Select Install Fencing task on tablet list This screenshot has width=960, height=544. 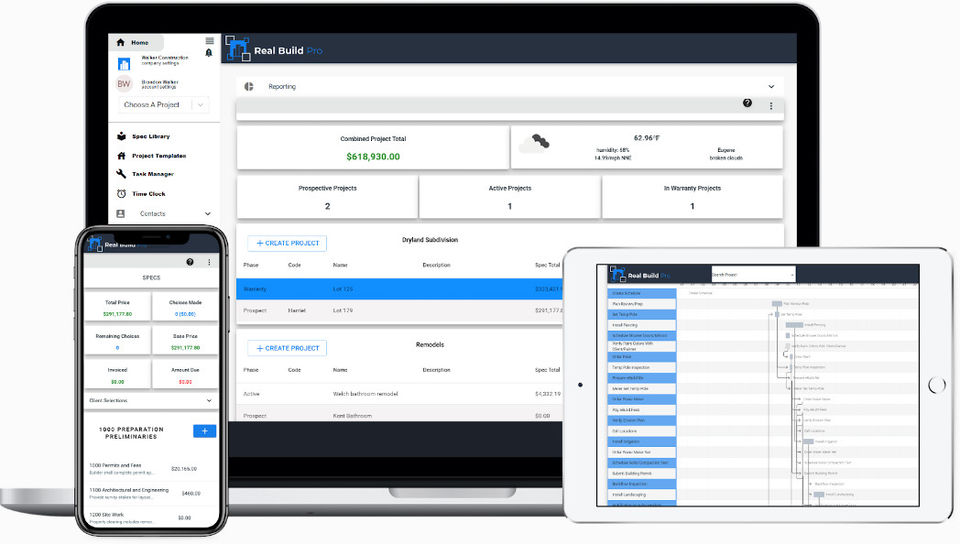[x=642, y=325]
